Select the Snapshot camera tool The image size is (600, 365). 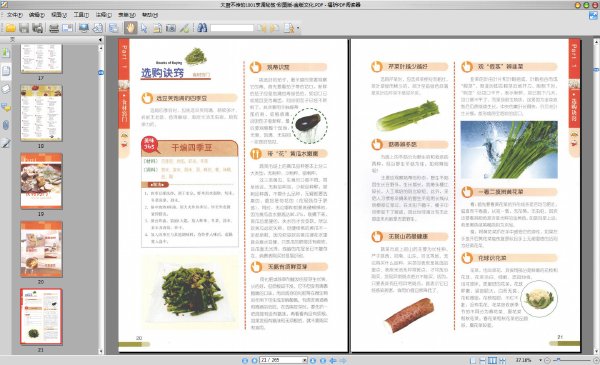tap(171, 28)
